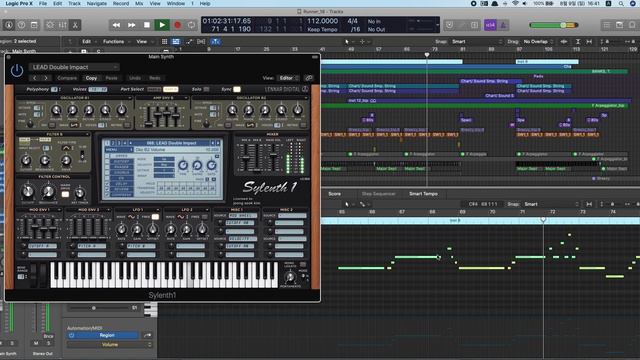Open the View Editor dropdown in plugin
This screenshot has height=360, width=640.
click(x=288, y=78)
